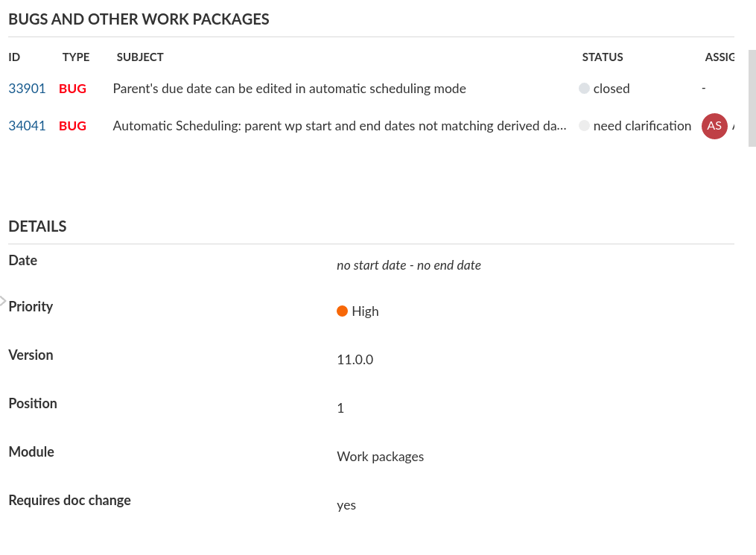Click the truncated subject of work package 34041
Screen dimensions: 756x555
tap(340, 126)
